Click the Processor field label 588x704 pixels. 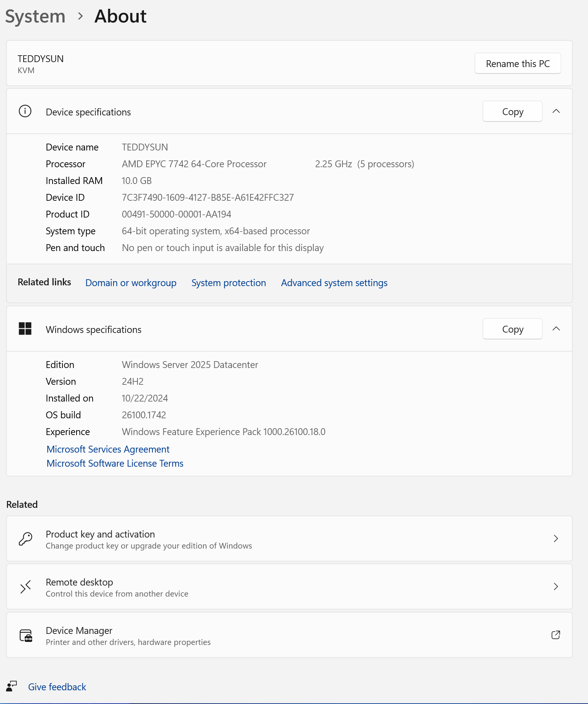(x=66, y=164)
